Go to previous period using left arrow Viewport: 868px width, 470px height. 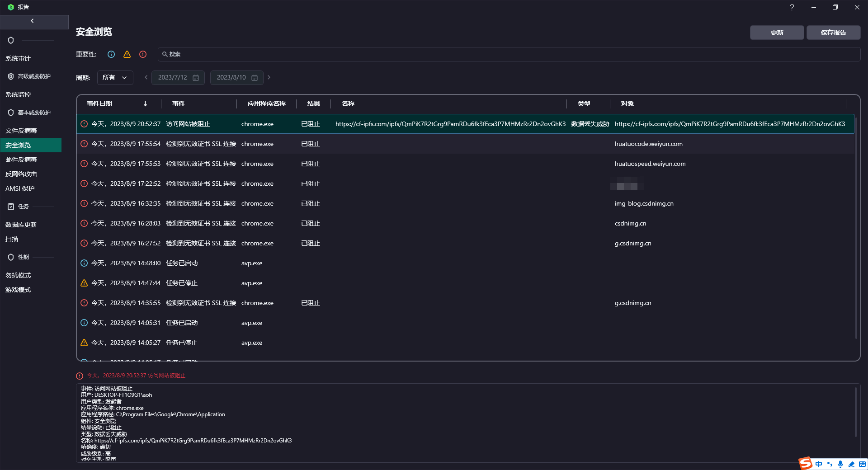(146, 77)
